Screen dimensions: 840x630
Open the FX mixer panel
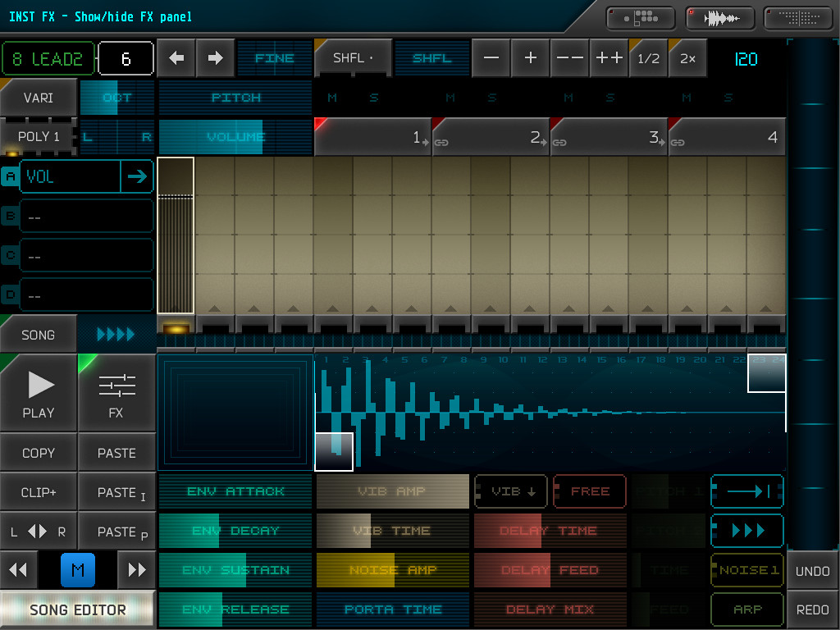click(116, 393)
